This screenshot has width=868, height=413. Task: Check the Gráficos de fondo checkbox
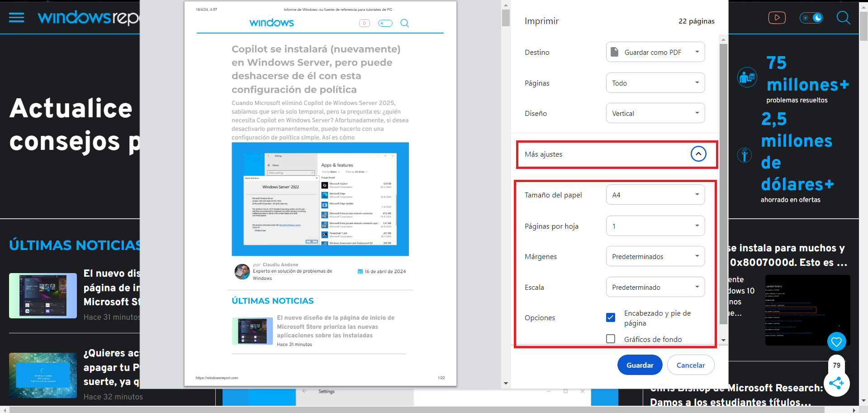(611, 339)
